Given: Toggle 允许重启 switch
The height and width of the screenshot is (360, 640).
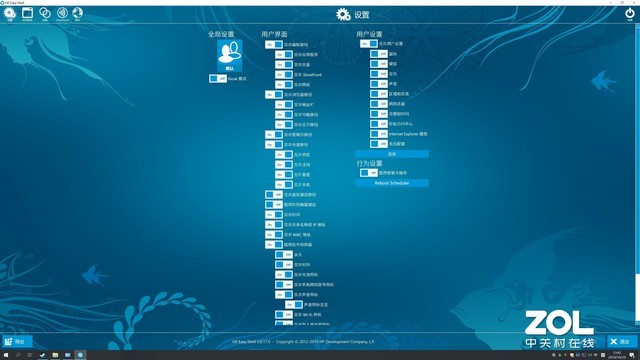Looking at the screenshot, I should point(284,175).
